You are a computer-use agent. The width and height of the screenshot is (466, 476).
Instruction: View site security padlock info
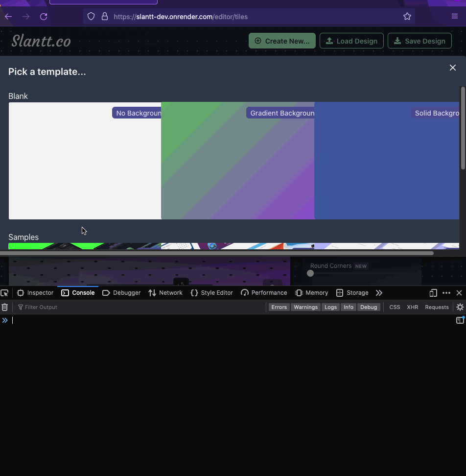coord(105,16)
